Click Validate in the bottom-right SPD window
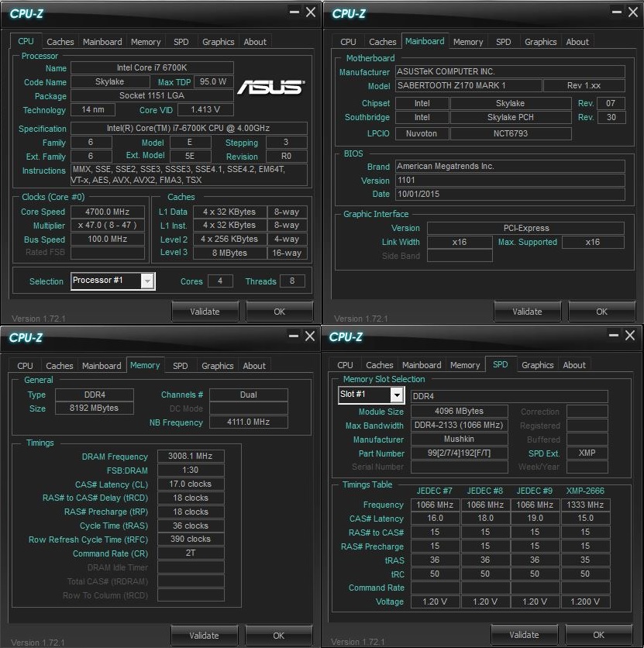Viewport: 644px width, 648px height. click(x=524, y=635)
